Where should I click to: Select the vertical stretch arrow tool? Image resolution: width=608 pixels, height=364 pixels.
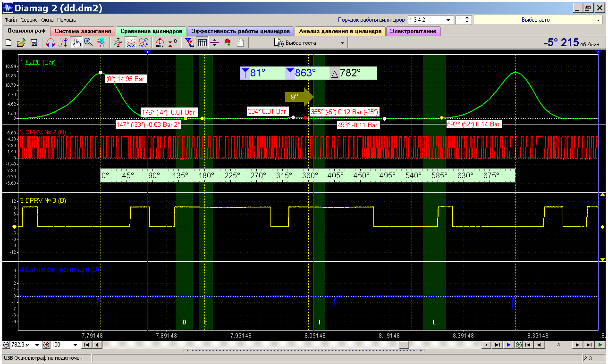pyautogui.click(x=63, y=43)
